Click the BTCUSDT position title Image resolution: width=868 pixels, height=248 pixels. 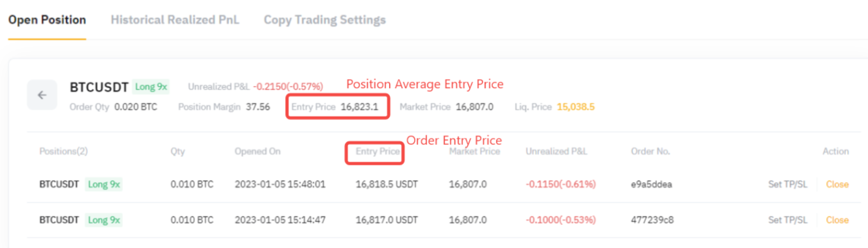[x=99, y=87]
